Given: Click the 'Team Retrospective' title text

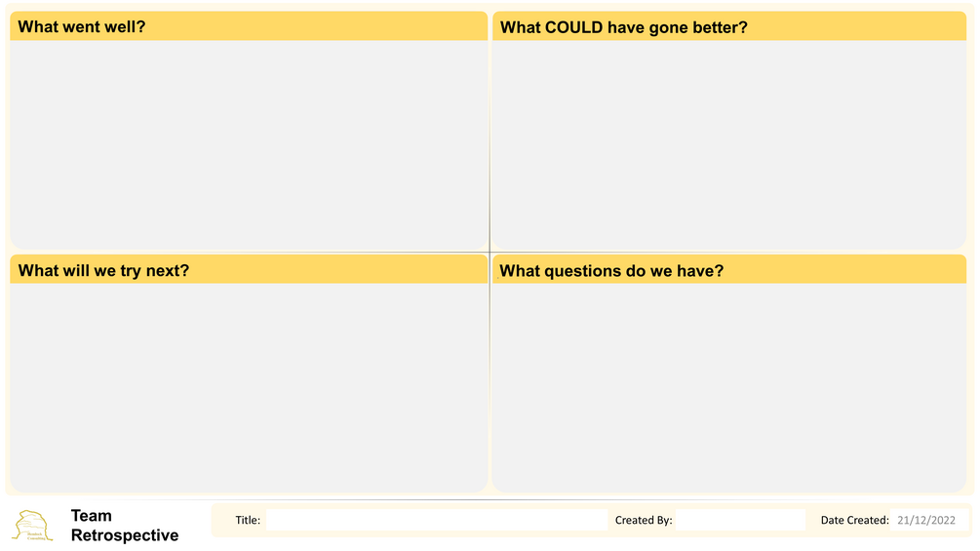Looking at the screenshot, I should click(x=124, y=526).
